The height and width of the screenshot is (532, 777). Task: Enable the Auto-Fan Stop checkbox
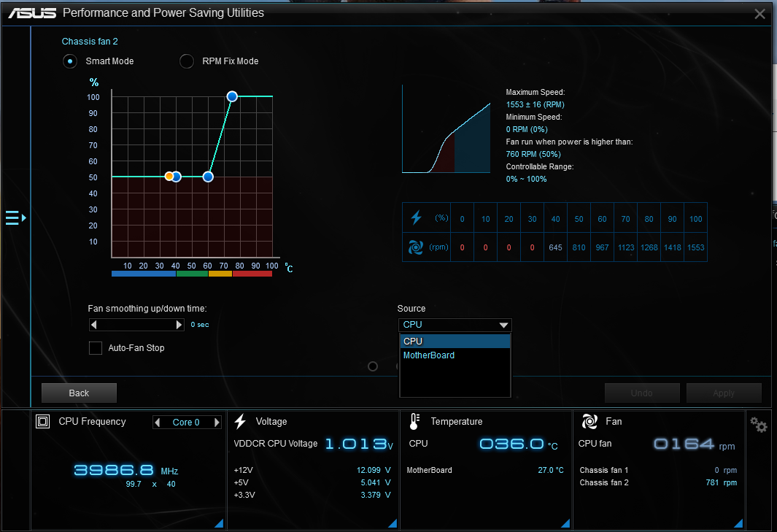[95, 348]
